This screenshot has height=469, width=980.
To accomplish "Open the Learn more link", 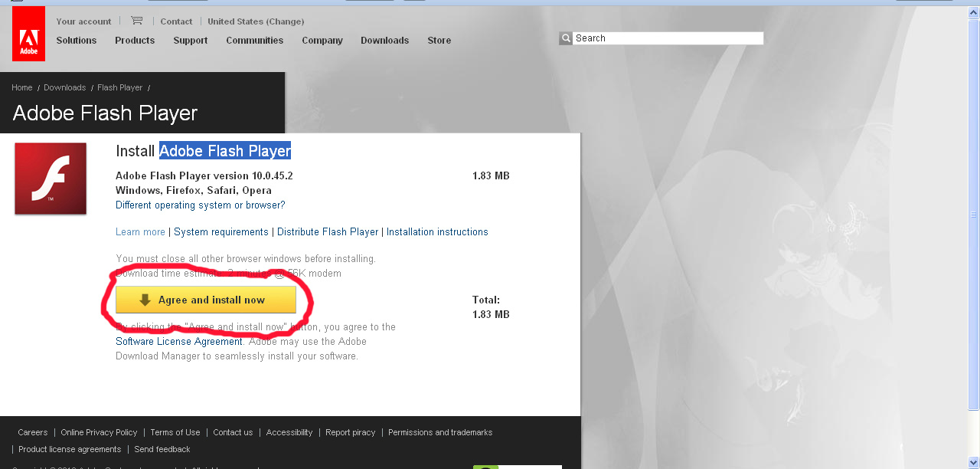I will 140,232.
